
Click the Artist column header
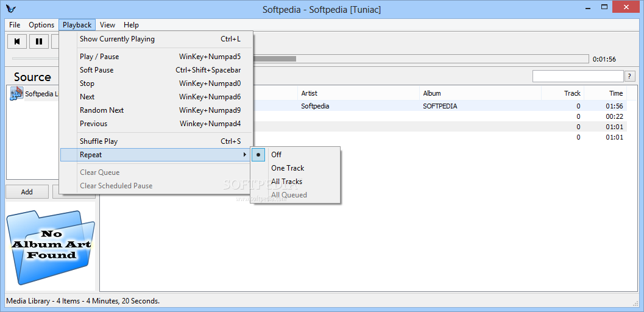click(358, 93)
